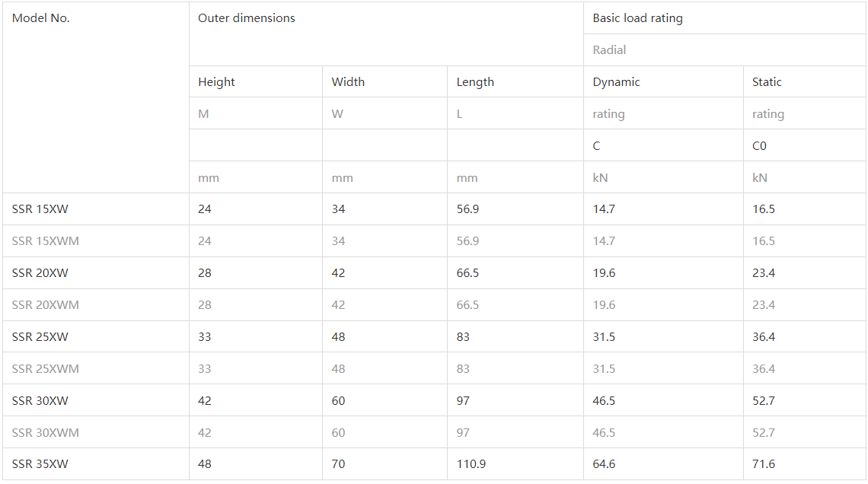The width and height of the screenshot is (868, 484).
Task: Select the Static rating column header
Action: [767, 82]
